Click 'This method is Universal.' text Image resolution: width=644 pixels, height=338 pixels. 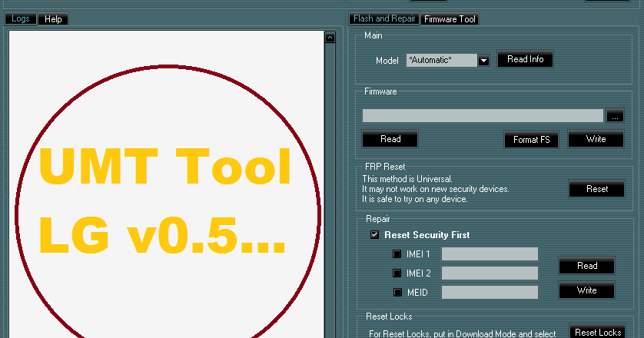coord(407,179)
